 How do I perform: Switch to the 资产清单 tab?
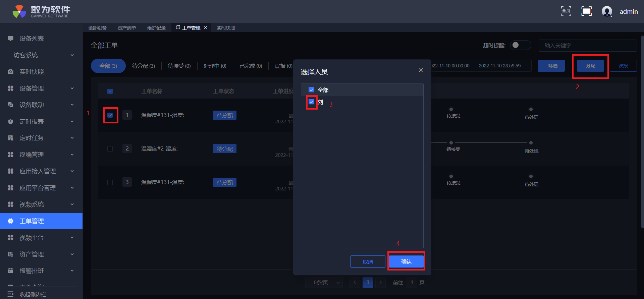[127, 28]
